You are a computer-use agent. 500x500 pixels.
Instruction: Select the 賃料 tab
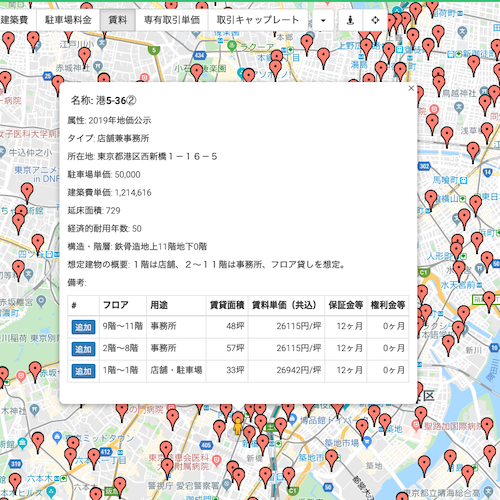pyautogui.click(x=118, y=20)
